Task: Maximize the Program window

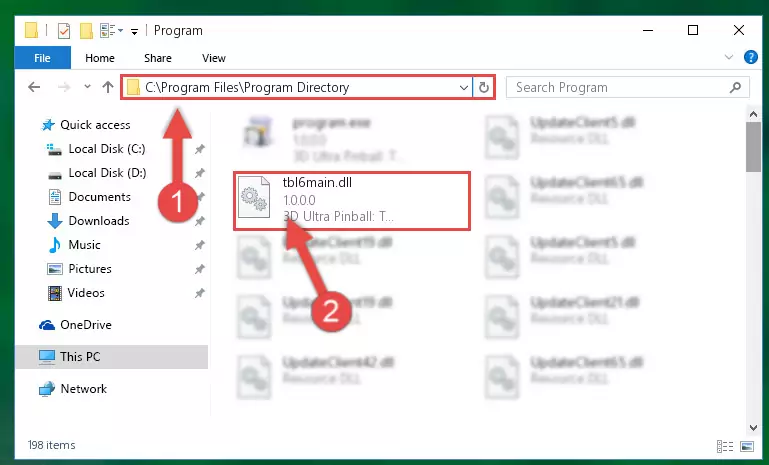Action: pyautogui.click(x=693, y=30)
